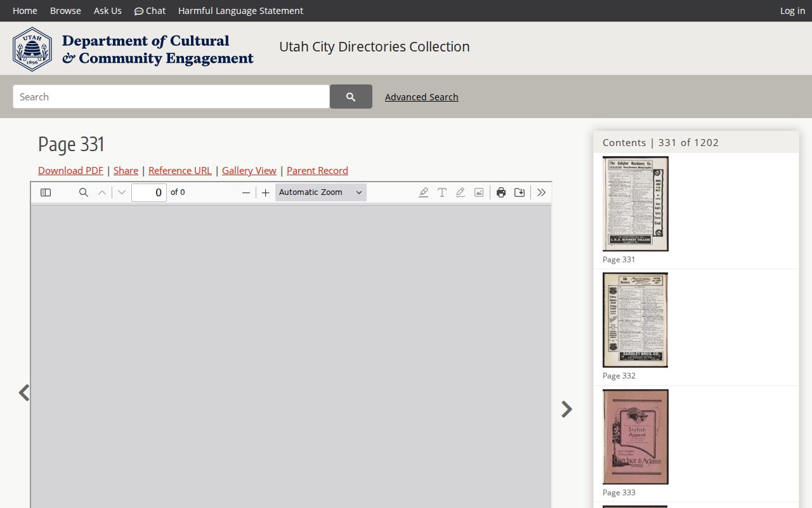
Task: Go to the next record arrow
Action: [x=566, y=409]
